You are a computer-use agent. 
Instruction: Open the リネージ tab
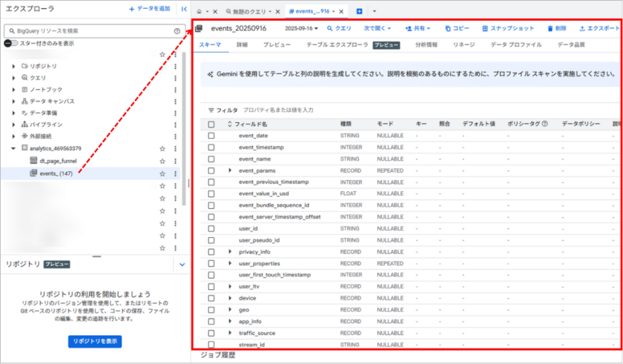[464, 45]
